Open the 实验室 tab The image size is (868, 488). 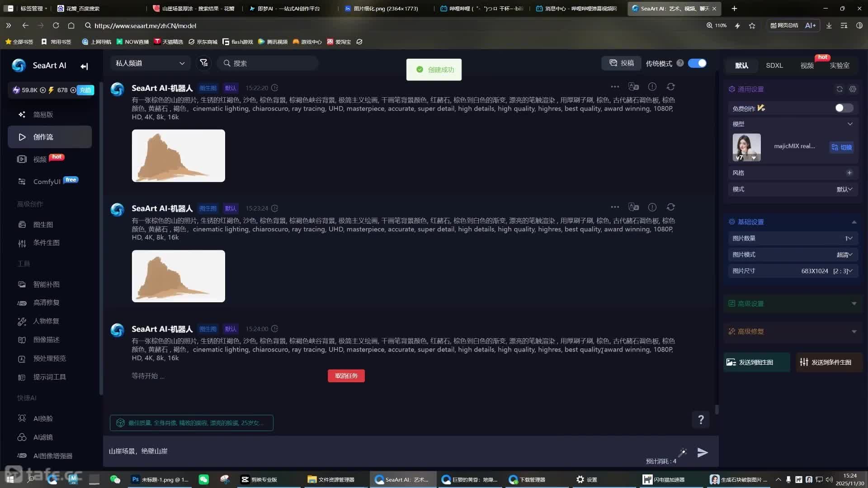pos(840,66)
